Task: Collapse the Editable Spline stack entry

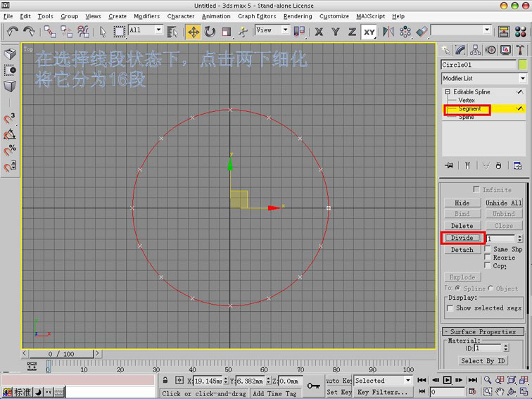Action: tap(448, 92)
